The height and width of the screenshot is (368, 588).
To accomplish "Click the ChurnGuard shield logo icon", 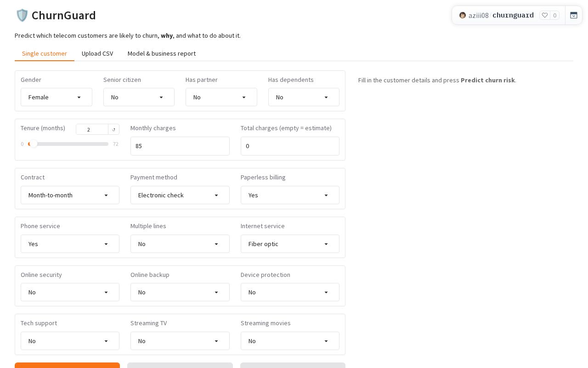I will 22,15.
